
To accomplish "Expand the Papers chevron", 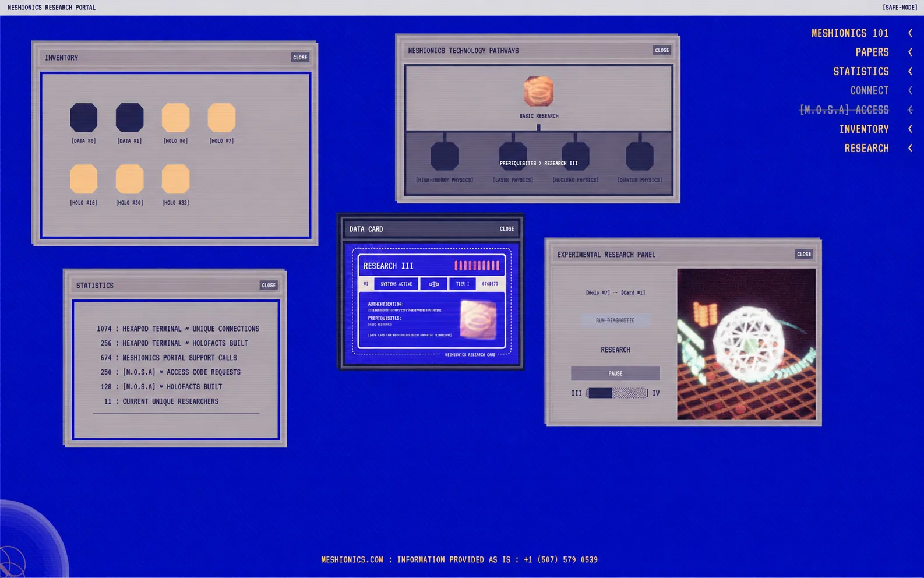I will point(910,52).
